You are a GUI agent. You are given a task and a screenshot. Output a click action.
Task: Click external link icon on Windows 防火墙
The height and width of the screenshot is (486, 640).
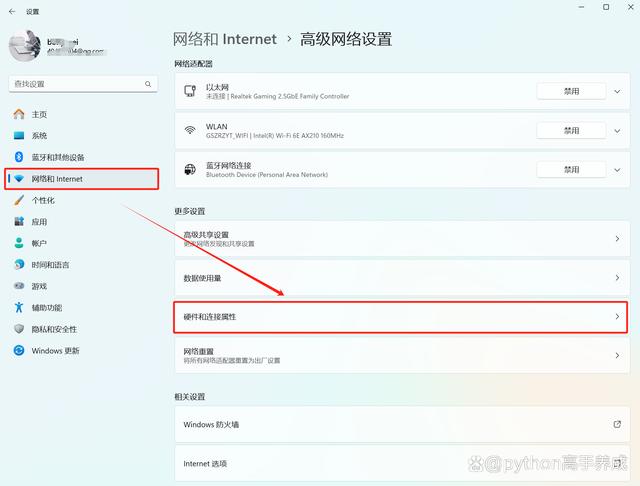coord(617,424)
